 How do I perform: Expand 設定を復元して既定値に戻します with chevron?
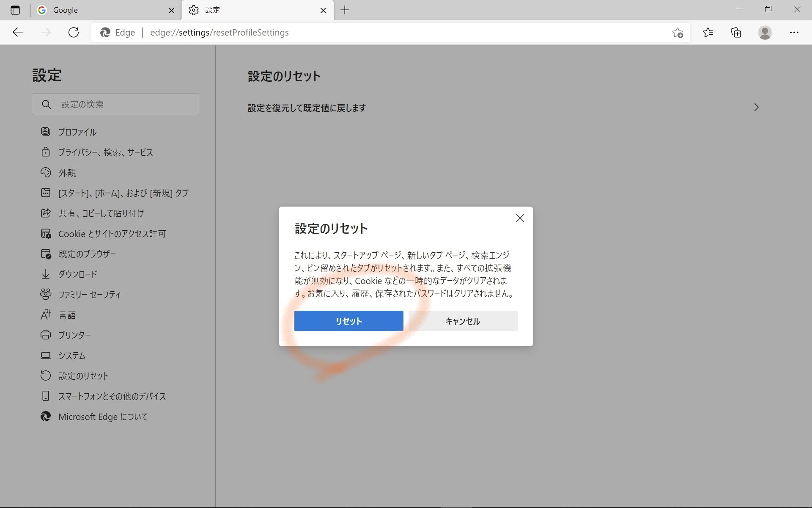(756, 107)
